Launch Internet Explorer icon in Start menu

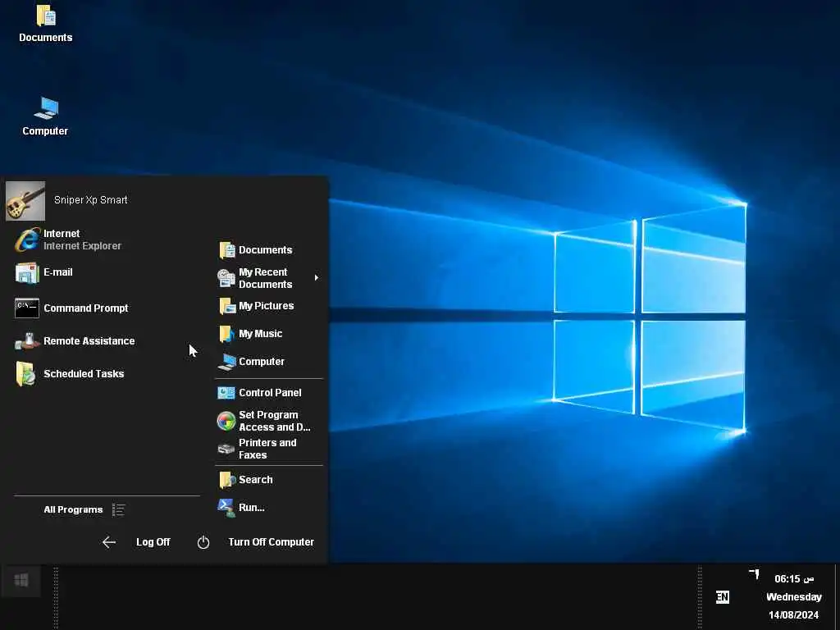[x=27, y=240]
